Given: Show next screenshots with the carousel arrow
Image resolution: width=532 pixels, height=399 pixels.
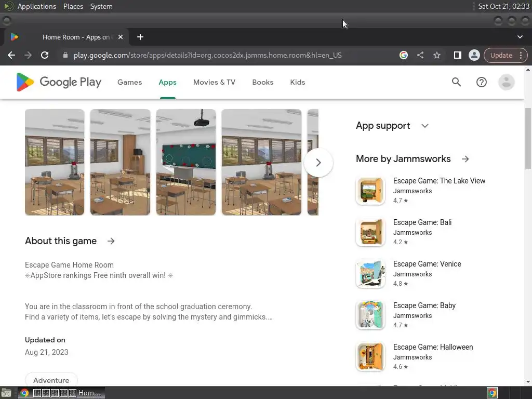Looking at the screenshot, I should 318,163.
